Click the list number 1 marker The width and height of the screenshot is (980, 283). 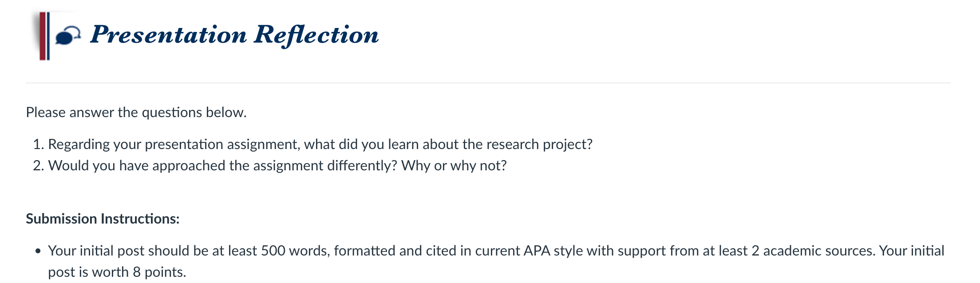(x=38, y=144)
